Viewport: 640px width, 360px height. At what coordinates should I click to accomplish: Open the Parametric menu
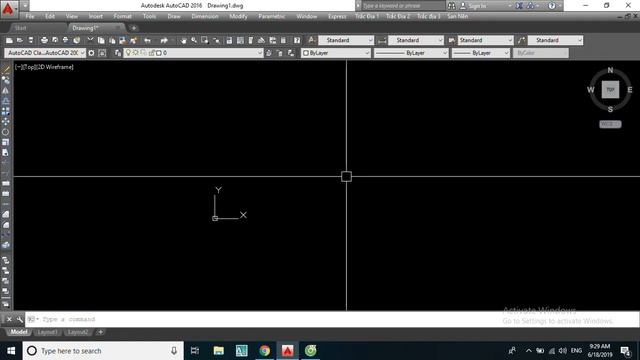[x=272, y=16]
